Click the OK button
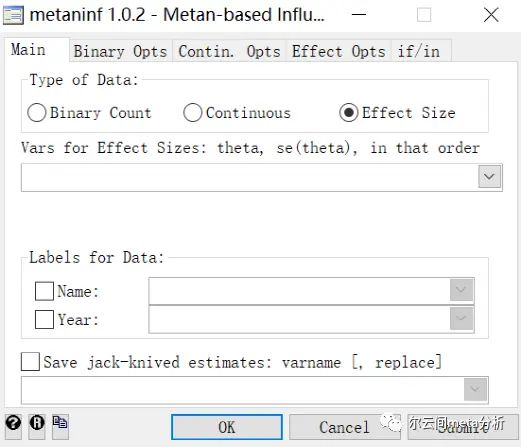This screenshot has height=447, width=521. [227, 427]
